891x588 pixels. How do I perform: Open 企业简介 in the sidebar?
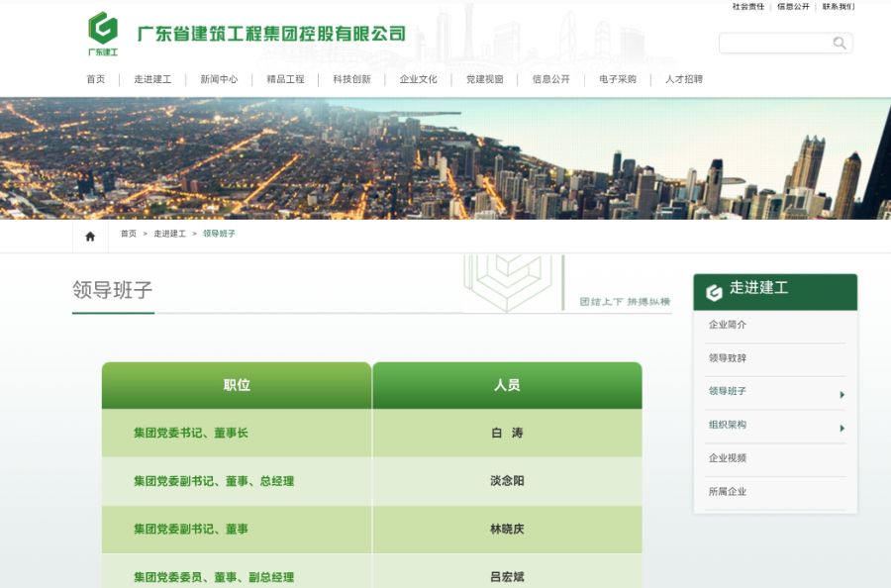coord(728,325)
